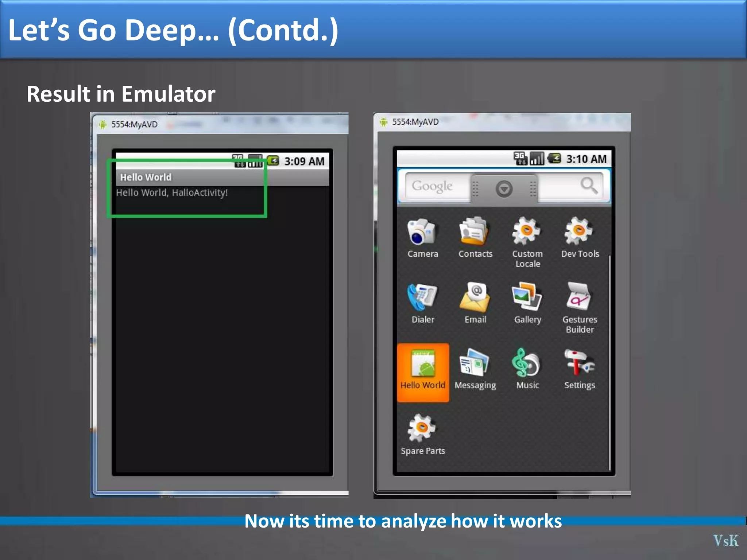The height and width of the screenshot is (560, 747).
Task: Open the Settings app
Action: (580, 369)
